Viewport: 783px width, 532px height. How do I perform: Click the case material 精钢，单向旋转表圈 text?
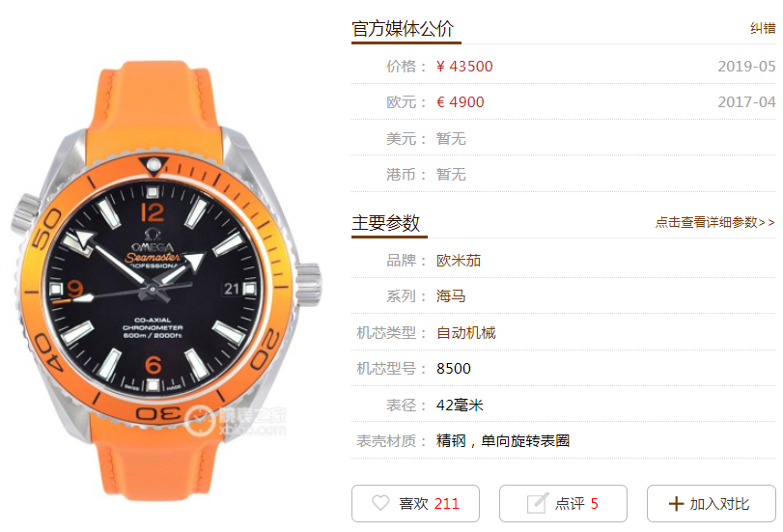click(x=503, y=440)
